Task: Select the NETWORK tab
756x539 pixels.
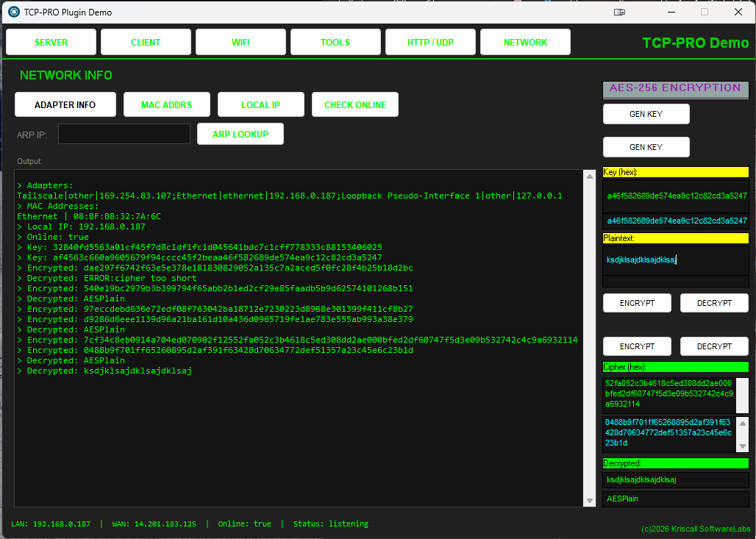Action: pos(525,42)
